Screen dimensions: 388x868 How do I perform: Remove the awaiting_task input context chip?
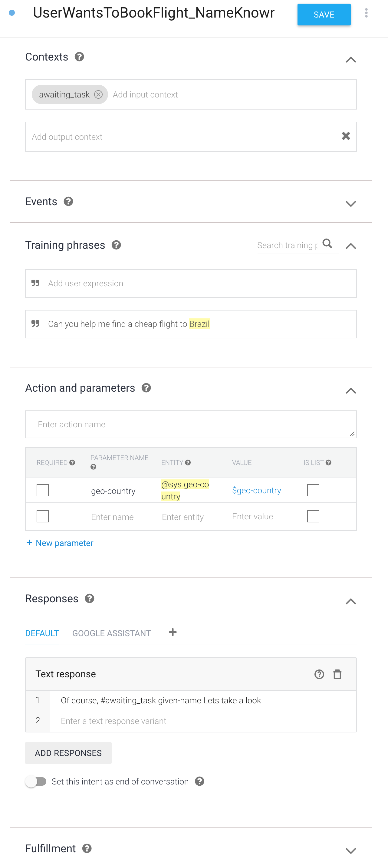(98, 94)
